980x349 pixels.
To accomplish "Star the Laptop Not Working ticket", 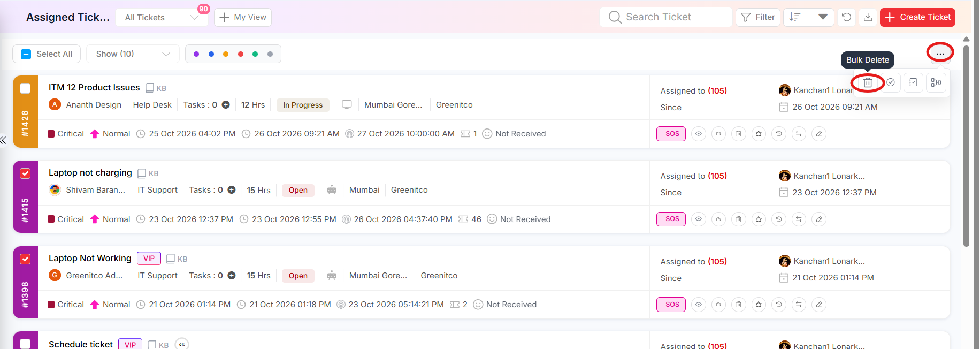I will 759,305.
